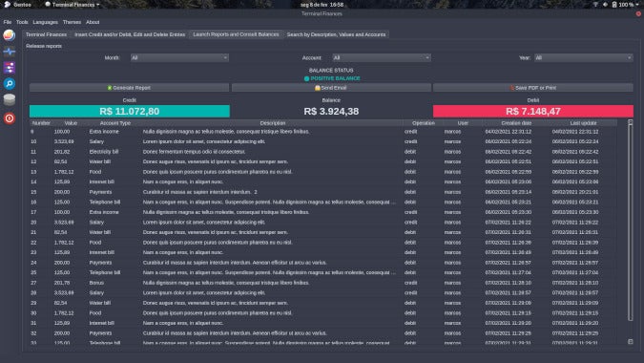Click the POSITIVE BALANCE status label
Viewport: 644px width, 363px height.
(332, 78)
